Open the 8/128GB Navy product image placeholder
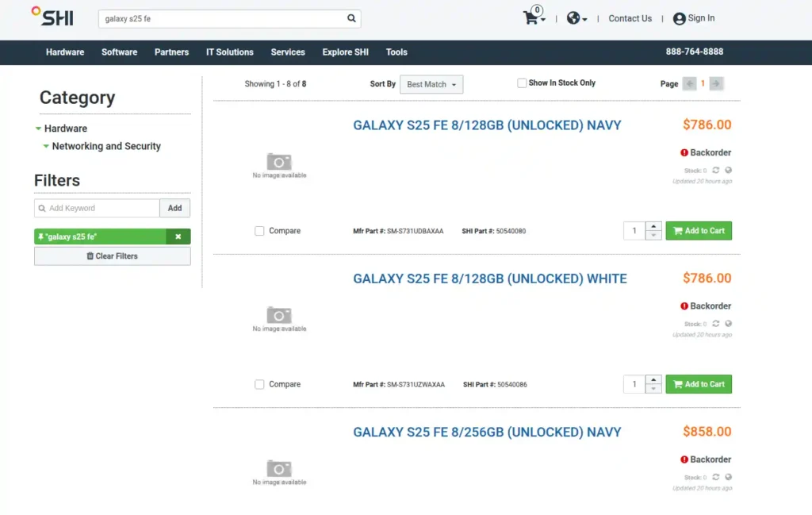812x515 pixels. (279, 165)
